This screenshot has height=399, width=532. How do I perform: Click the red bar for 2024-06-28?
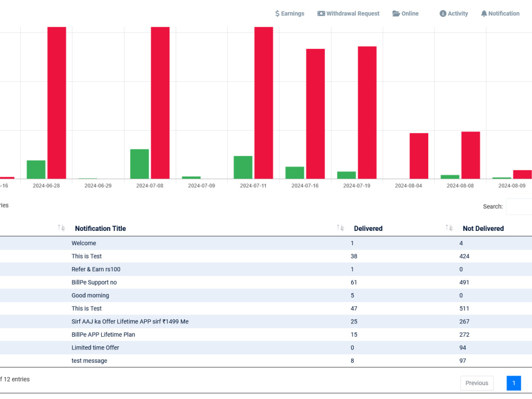[57, 103]
